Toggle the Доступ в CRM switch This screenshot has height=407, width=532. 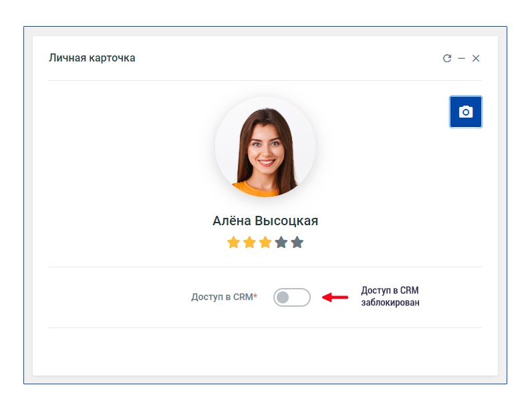tap(292, 297)
